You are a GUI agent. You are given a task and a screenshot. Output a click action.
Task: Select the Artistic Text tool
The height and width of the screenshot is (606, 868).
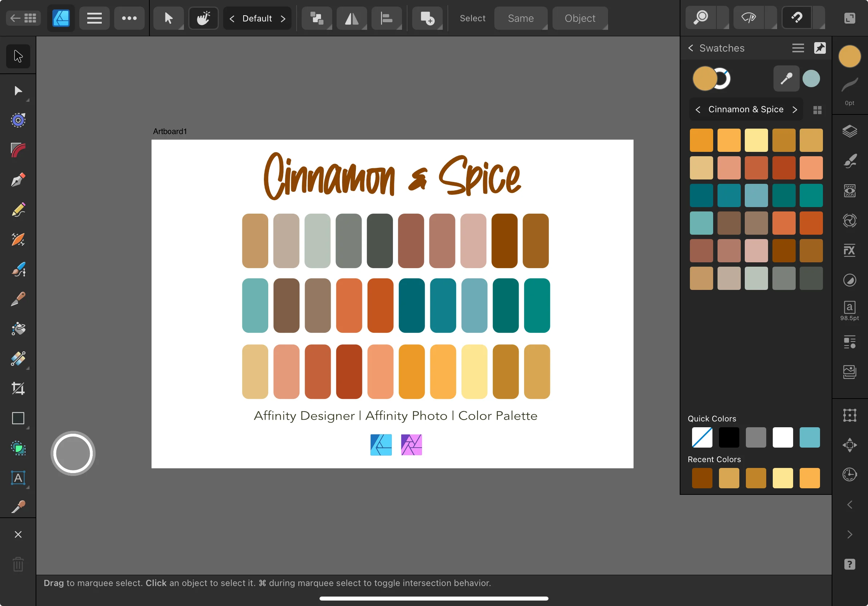click(18, 478)
